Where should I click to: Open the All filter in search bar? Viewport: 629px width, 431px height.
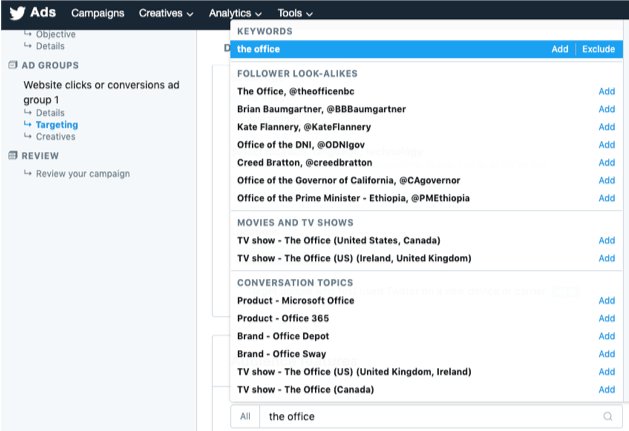246,417
